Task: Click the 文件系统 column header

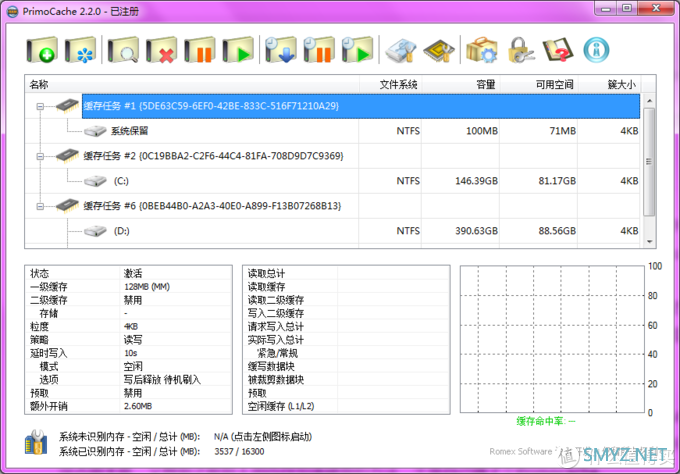Action: 390,84
